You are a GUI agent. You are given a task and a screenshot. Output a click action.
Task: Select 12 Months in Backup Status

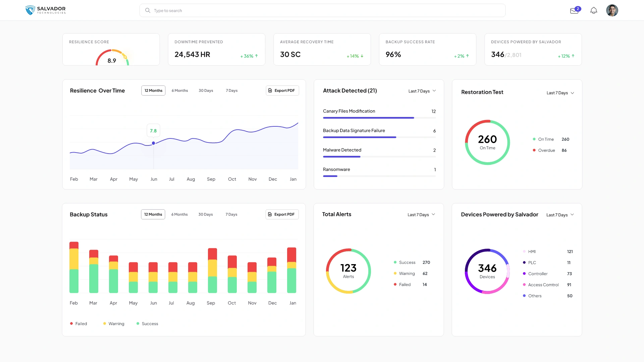pyautogui.click(x=153, y=214)
